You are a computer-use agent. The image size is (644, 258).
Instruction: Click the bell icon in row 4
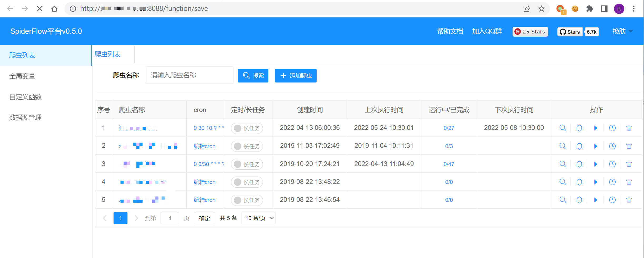[579, 182]
